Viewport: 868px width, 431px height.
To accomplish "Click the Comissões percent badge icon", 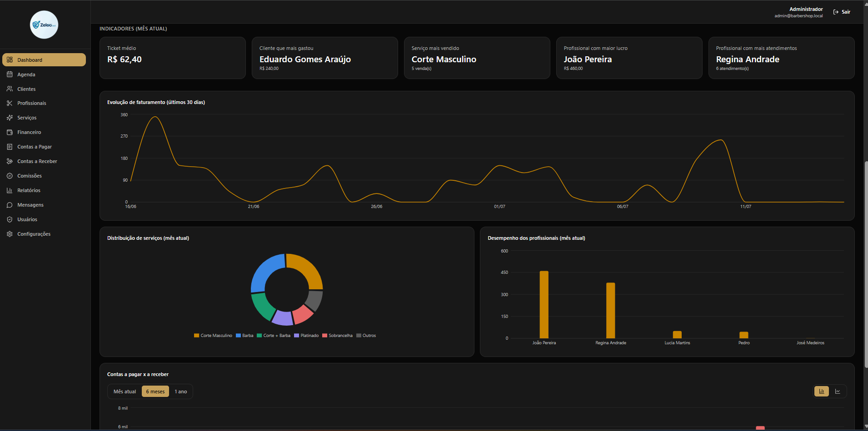I will [10, 176].
